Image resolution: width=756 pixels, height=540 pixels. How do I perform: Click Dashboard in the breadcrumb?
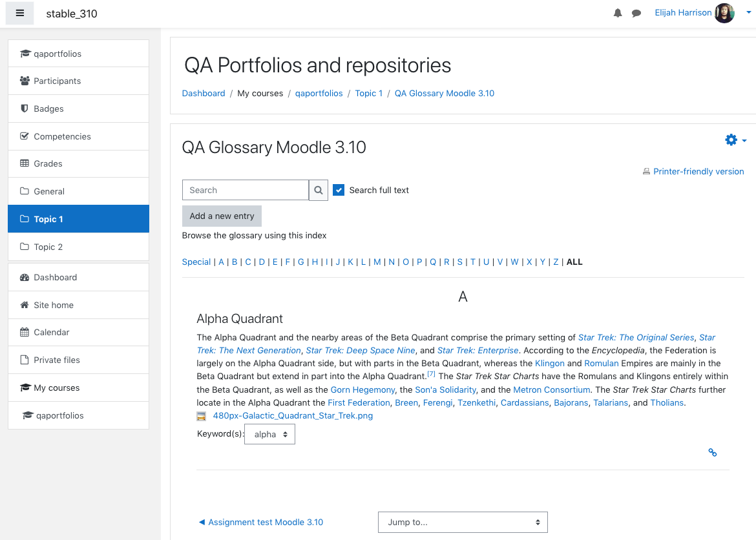coord(204,94)
